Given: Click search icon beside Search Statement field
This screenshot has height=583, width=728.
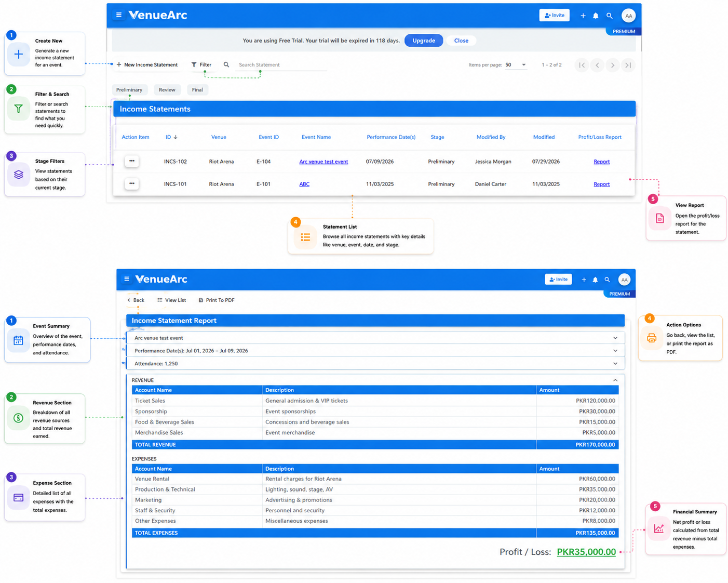Looking at the screenshot, I should click(226, 65).
